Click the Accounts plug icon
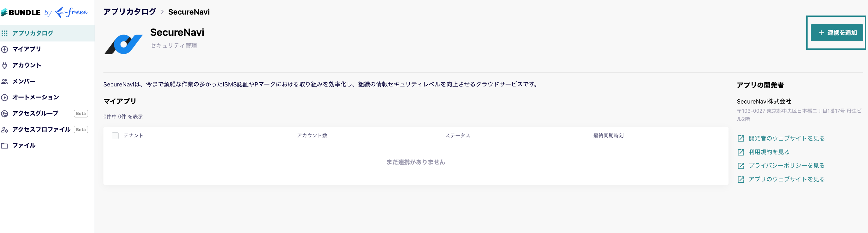Viewport: 868px width, 233px height. (4, 66)
